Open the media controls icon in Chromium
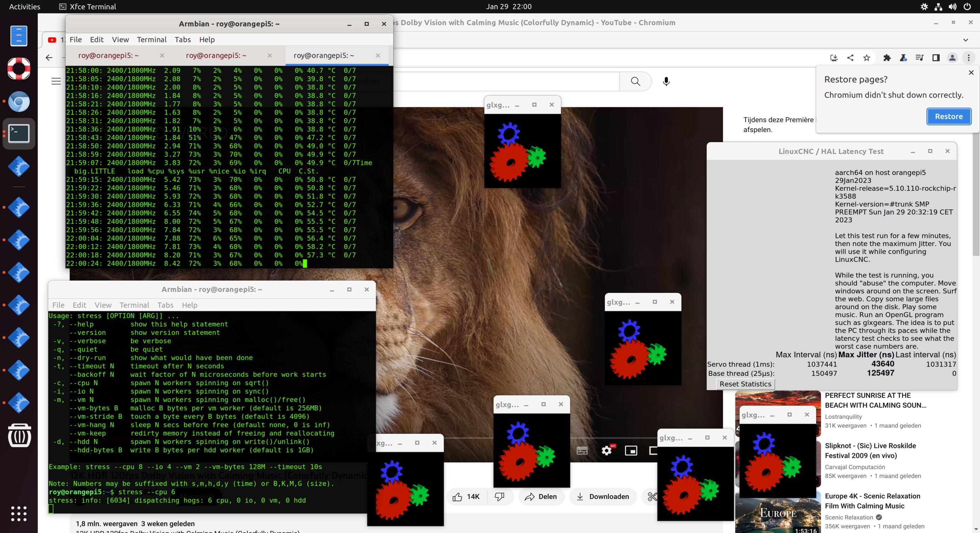980x533 pixels. [919, 58]
